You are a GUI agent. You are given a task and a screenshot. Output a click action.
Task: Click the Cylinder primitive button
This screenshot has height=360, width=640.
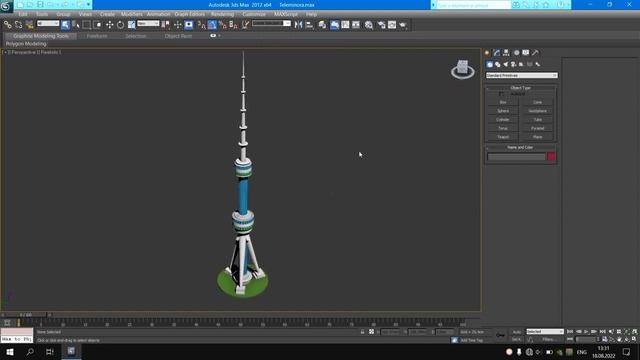(x=503, y=120)
